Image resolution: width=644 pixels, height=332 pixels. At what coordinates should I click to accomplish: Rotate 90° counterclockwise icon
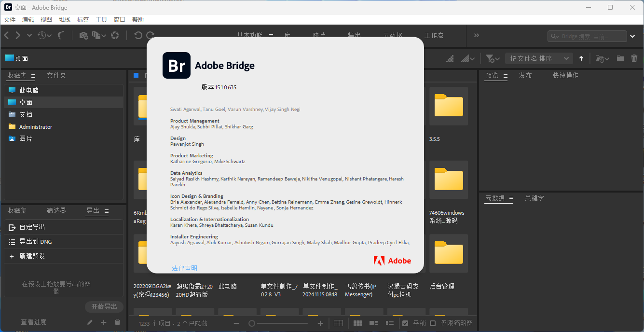click(138, 35)
